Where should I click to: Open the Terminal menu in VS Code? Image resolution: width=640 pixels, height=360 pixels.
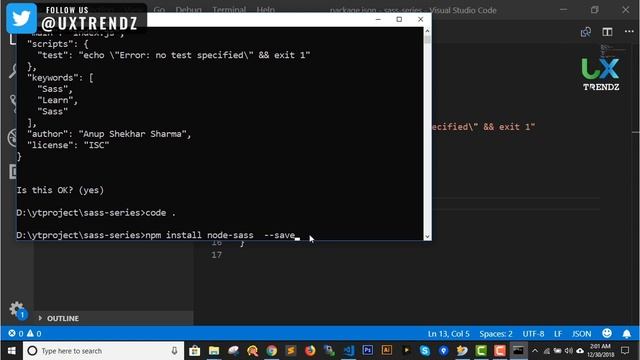229,9
